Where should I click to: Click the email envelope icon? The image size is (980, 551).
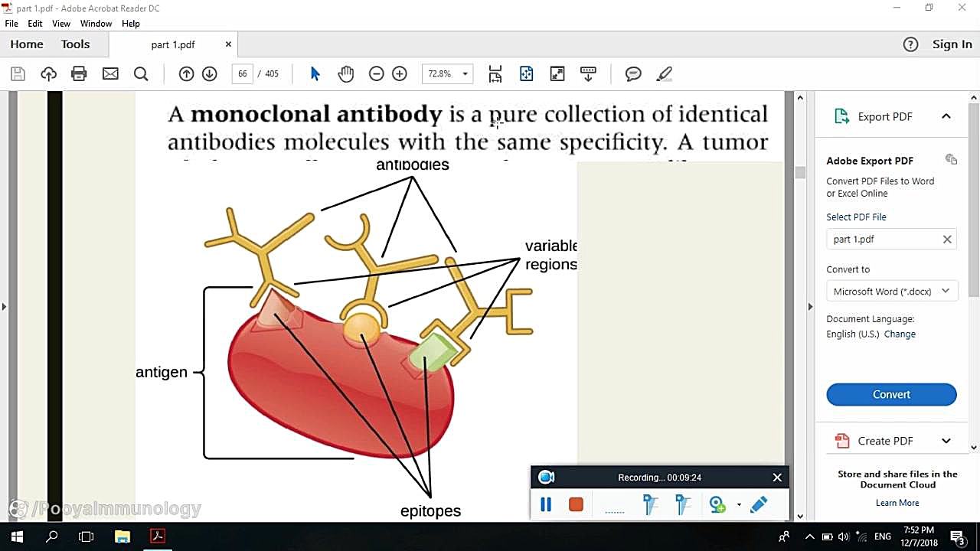(x=110, y=73)
